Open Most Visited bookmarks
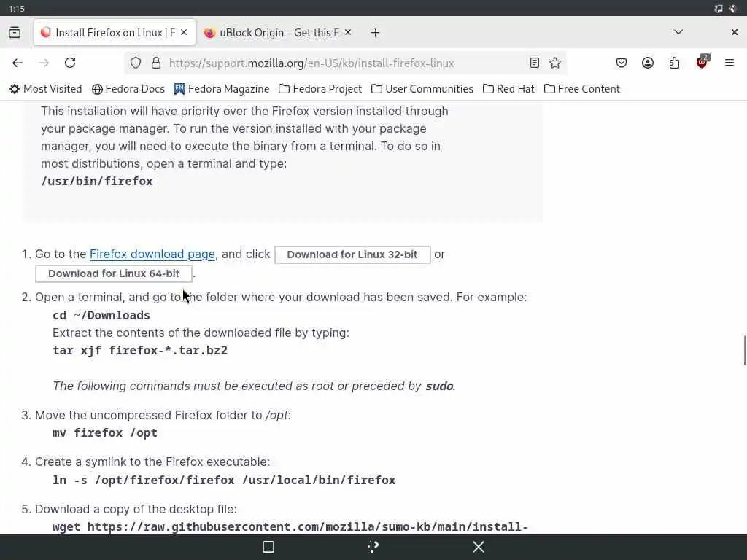Viewport: 747px width, 560px height. tap(46, 89)
